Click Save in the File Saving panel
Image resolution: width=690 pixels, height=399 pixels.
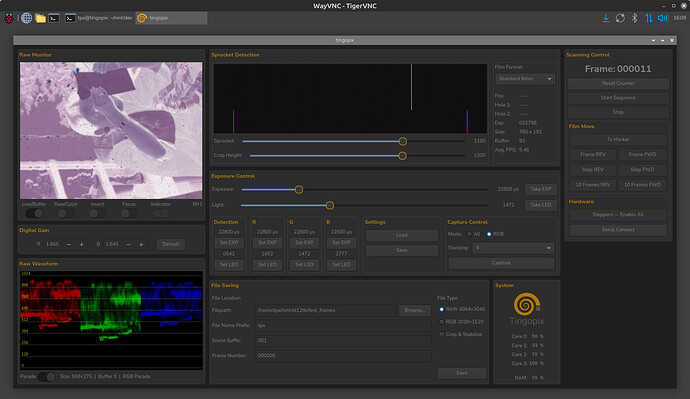point(462,373)
